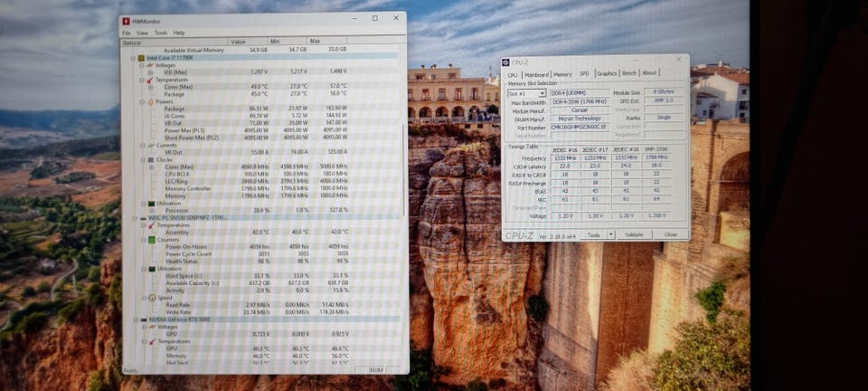Click the CPU Voltages sensor icon

(x=150, y=65)
